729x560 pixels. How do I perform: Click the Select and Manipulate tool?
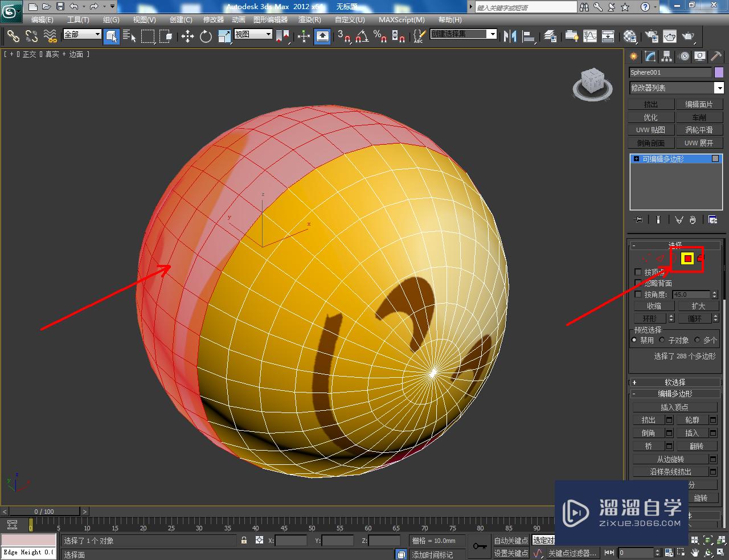(x=304, y=36)
